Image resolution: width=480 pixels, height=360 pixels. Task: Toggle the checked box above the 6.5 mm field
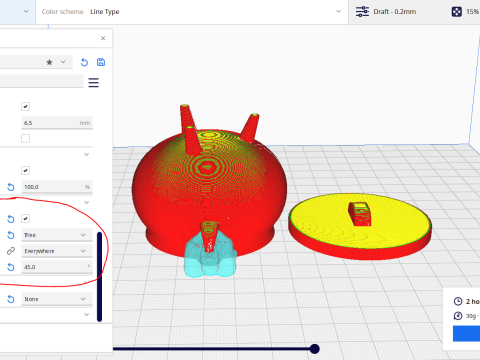(x=25, y=107)
